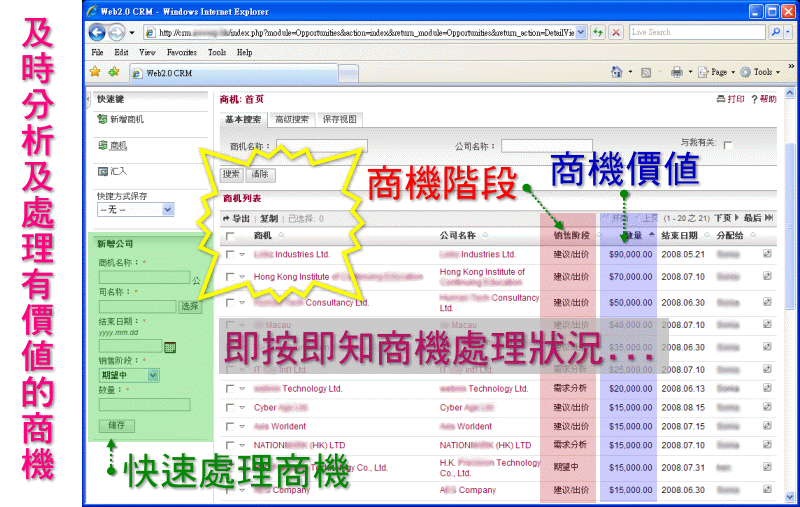
Task: Click the 储存 save button in 新增公司 form
Action: point(117,425)
